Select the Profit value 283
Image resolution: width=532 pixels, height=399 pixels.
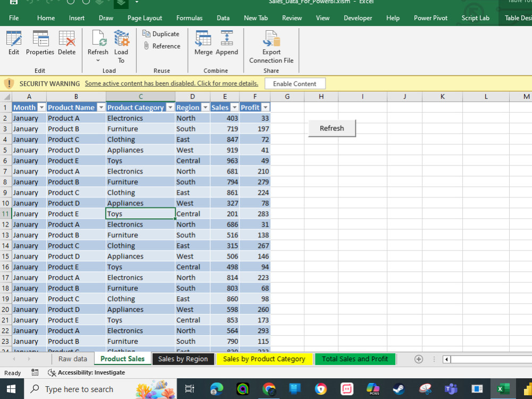(255, 214)
